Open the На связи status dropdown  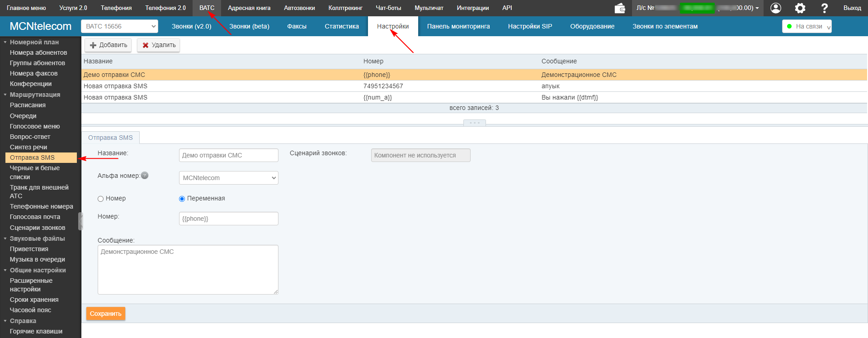[x=807, y=26]
